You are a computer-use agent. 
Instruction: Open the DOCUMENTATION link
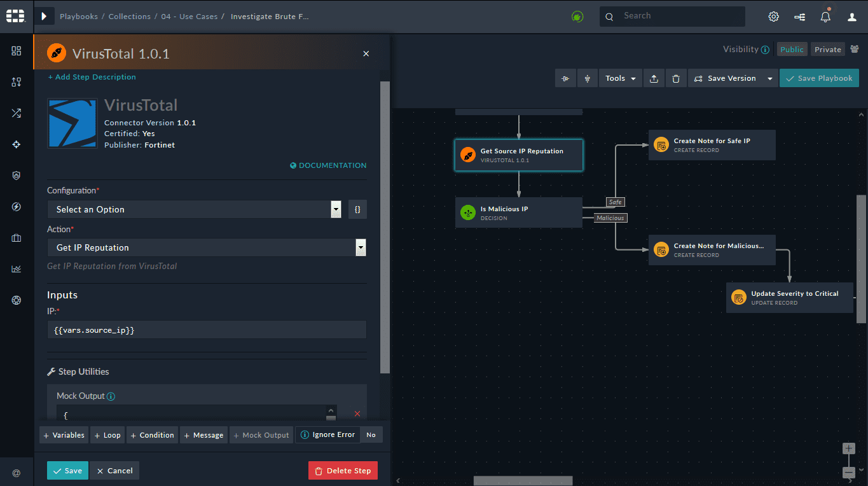click(328, 165)
